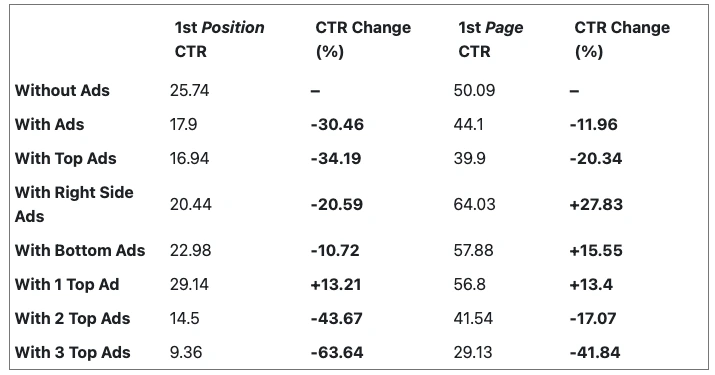Select the 'With 2 Top Ads' label
The image size is (715, 375).
point(73,318)
